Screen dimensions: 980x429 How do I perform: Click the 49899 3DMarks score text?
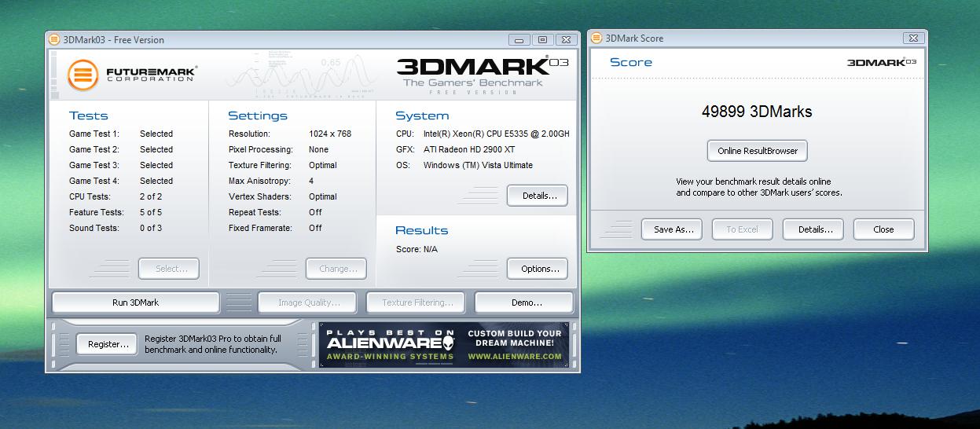pyautogui.click(x=757, y=112)
